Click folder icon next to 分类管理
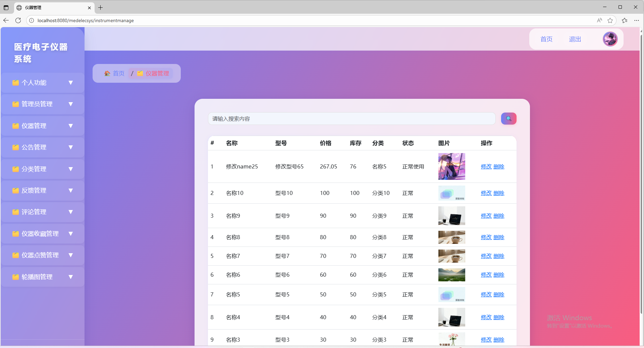Screen dimensions: 644x348 [15, 169]
